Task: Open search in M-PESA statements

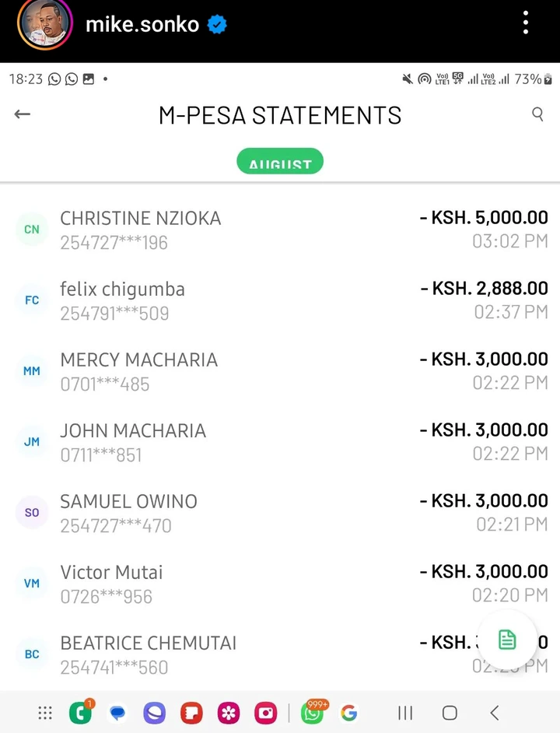Action: click(x=537, y=114)
